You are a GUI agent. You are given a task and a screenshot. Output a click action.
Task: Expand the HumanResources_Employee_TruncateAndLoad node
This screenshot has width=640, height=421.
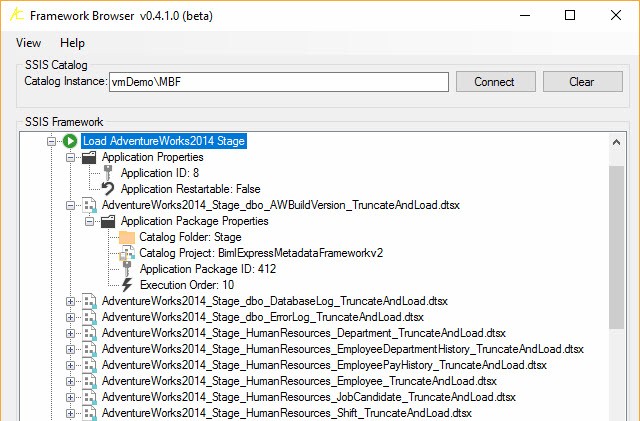coord(70,381)
